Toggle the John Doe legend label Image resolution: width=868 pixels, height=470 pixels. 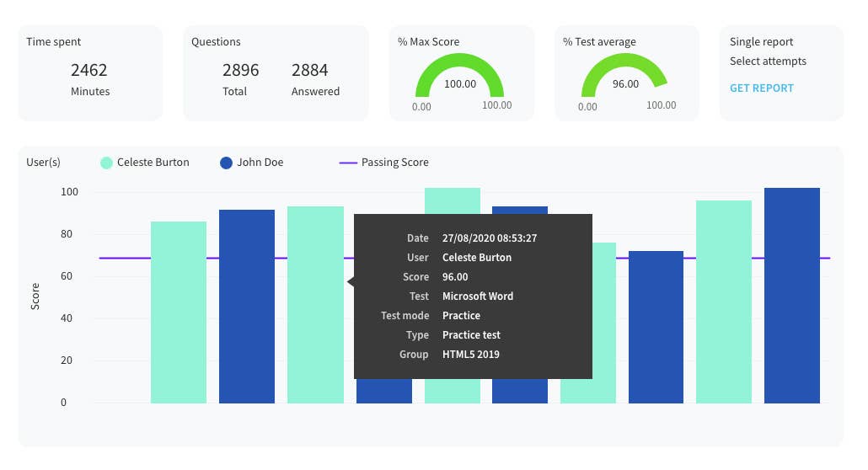point(260,163)
